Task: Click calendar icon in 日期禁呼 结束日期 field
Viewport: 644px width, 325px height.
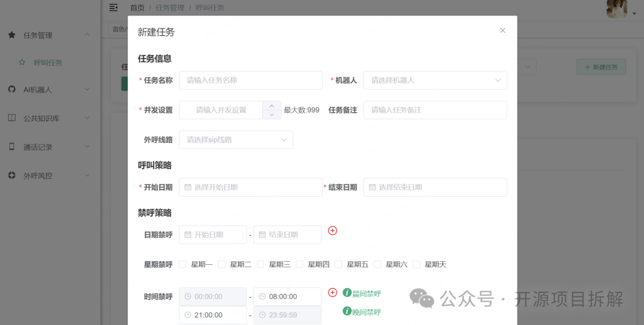Action: tap(262, 234)
